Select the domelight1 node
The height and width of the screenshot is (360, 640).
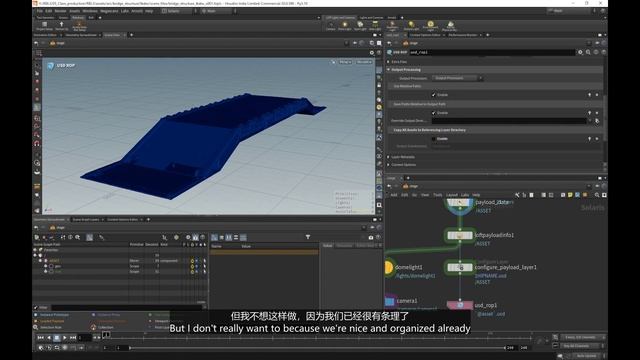(388, 267)
